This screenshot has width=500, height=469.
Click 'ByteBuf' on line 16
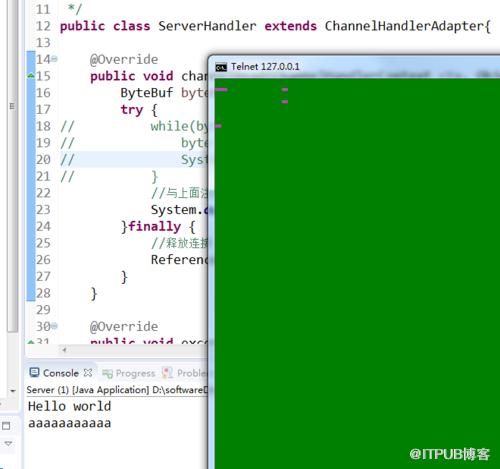click(147, 93)
